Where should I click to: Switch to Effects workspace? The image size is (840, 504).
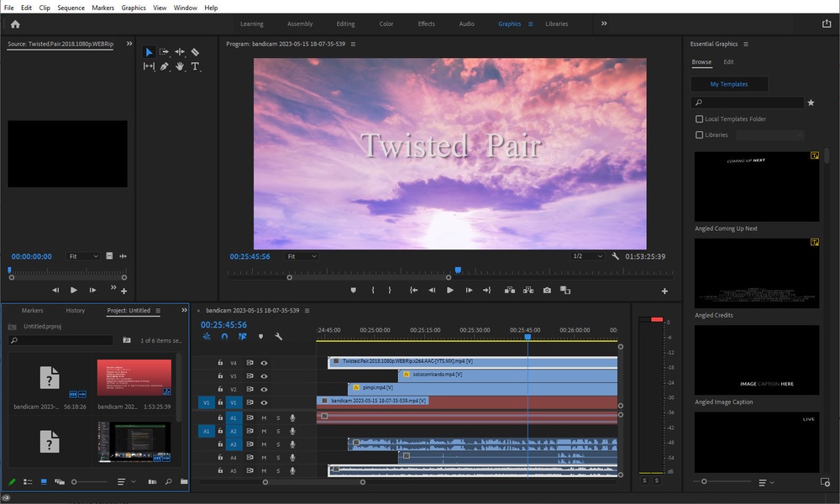[427, 24]
